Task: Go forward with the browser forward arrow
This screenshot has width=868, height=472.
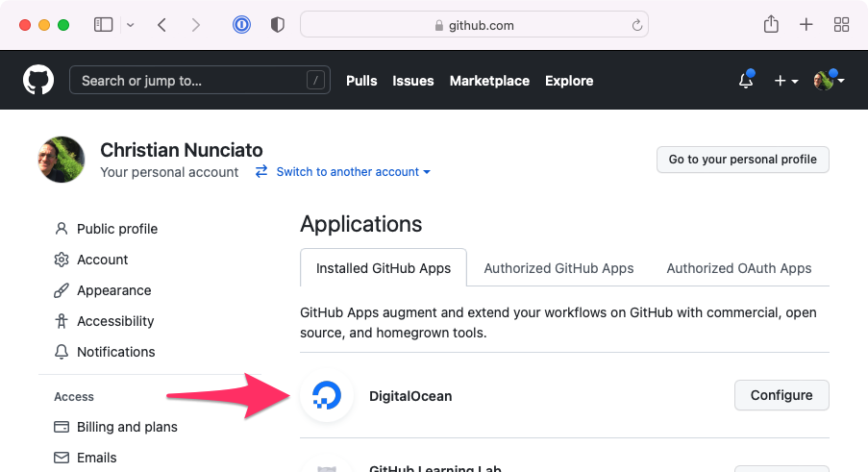Action: click(x=195, y=25)
